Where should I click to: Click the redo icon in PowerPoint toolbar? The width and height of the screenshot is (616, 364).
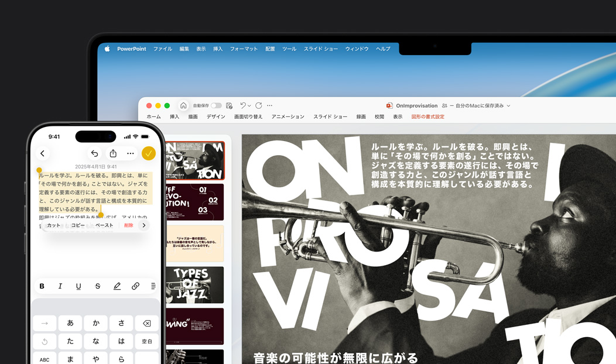258,105
